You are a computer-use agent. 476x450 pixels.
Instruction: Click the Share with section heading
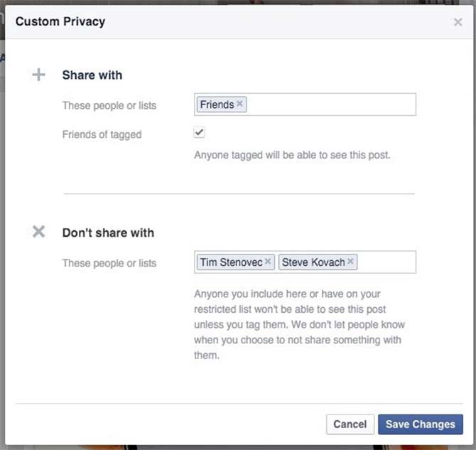click(92, 75)
